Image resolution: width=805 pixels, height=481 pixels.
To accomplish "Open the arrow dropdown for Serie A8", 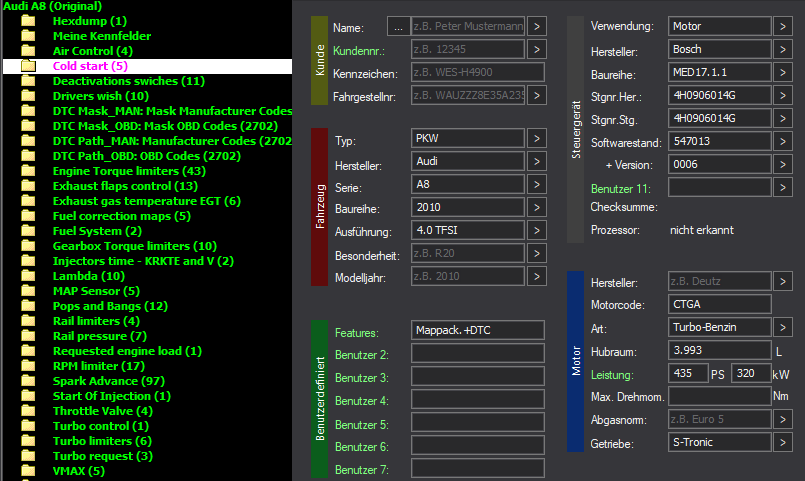I will [x=536, y=184].
